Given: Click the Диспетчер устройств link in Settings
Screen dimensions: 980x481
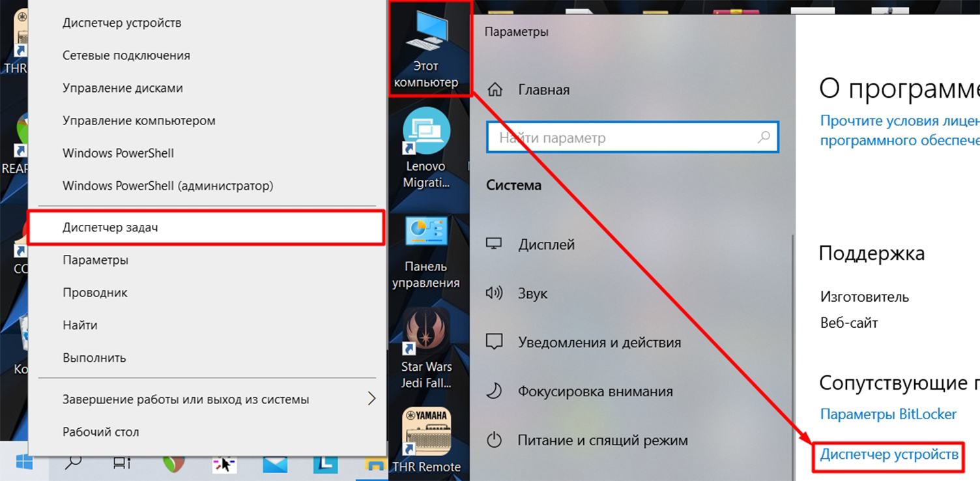Looking at the screenshot, I should (x=889, y=454).
